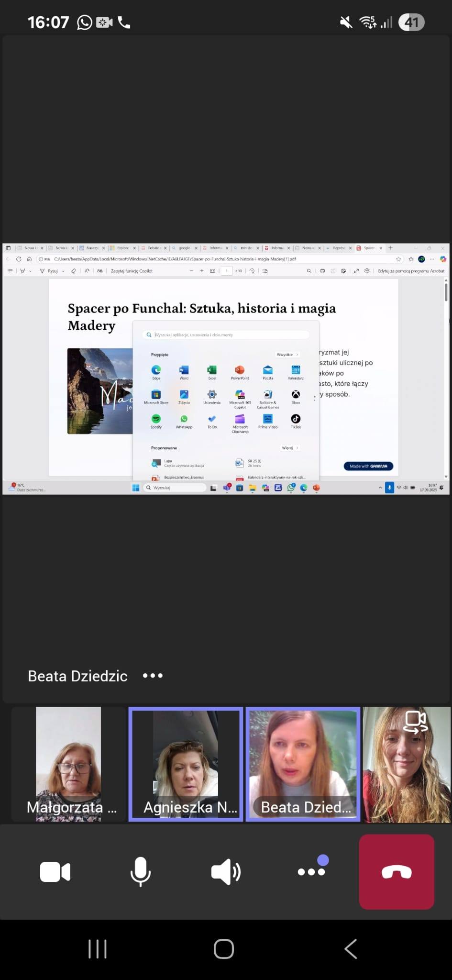Open Zdjęcia photos app in Start menu
The image size is (452, 980).
click(x=184, y=397)
